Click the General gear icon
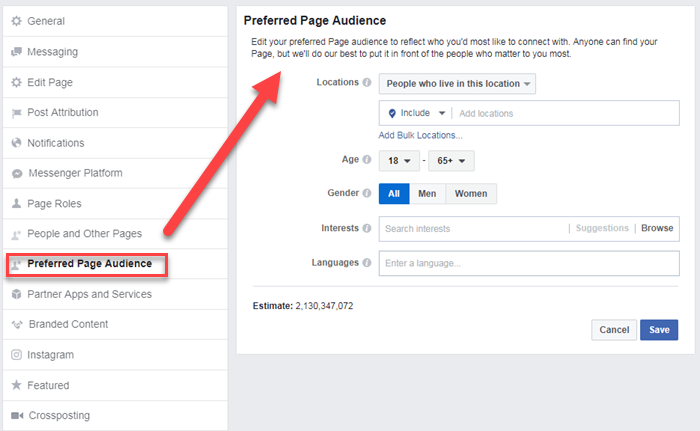 click(17, 21)
